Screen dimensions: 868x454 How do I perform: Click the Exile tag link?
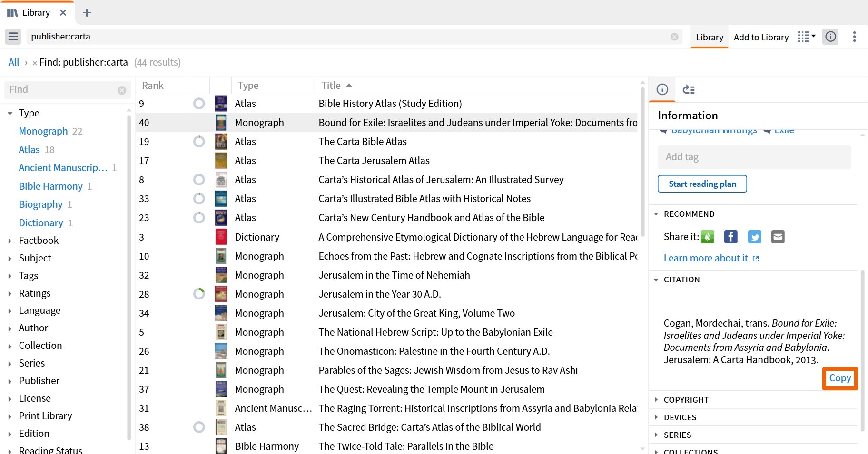tap(784, 130)
